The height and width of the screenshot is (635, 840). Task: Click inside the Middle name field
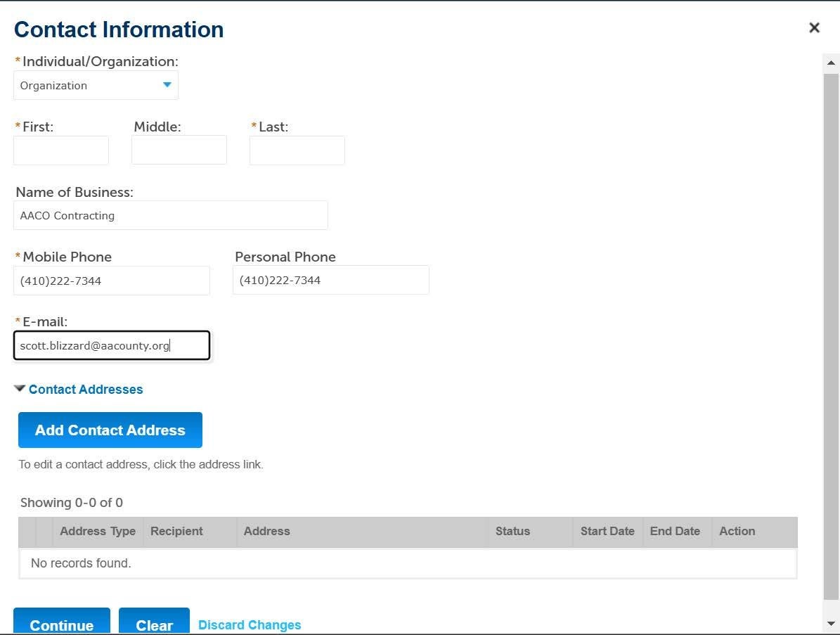[179, 149]
